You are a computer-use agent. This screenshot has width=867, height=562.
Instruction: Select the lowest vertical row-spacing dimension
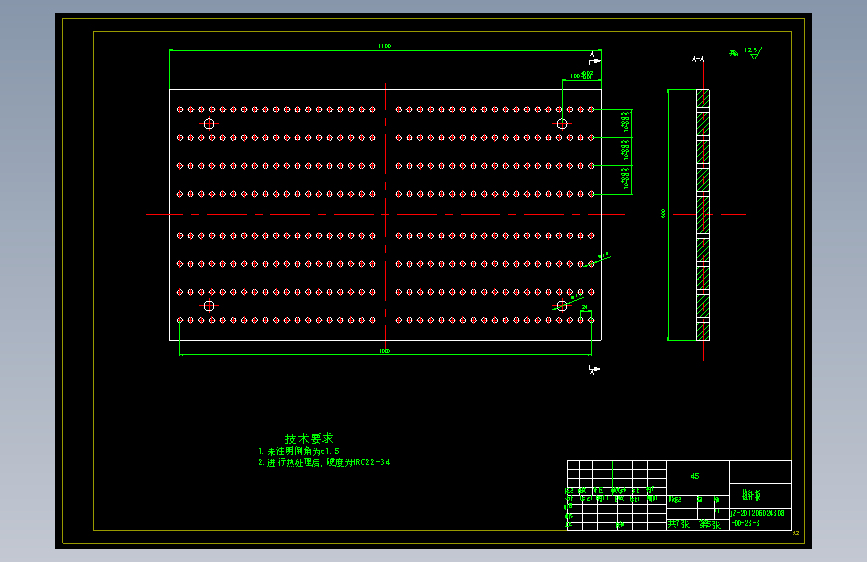[626, 179]
